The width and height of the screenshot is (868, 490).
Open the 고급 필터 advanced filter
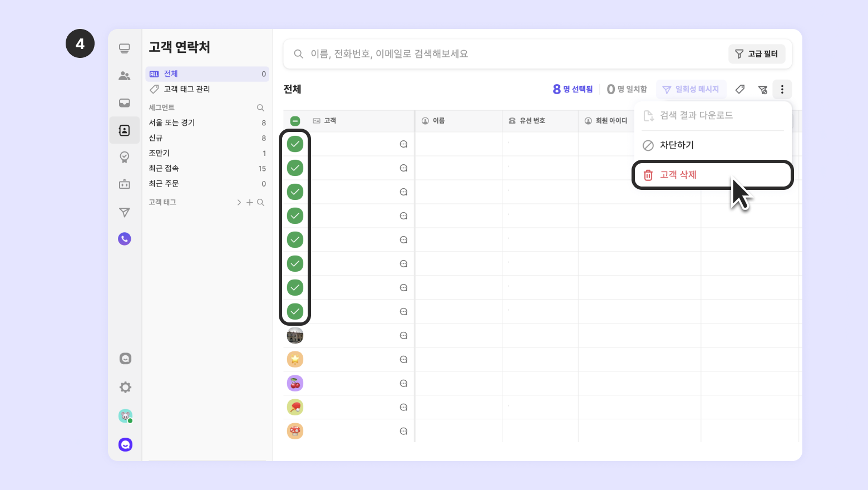757,54
